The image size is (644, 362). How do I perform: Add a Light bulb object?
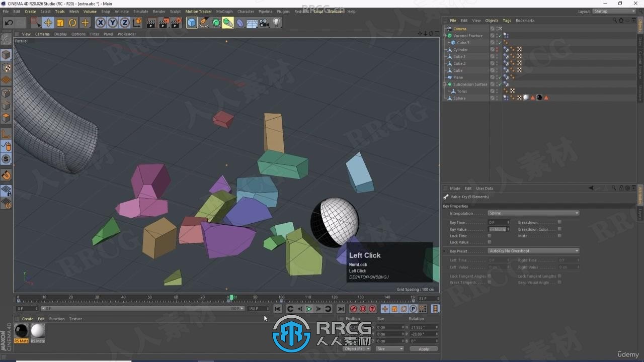tap(276, 23)
